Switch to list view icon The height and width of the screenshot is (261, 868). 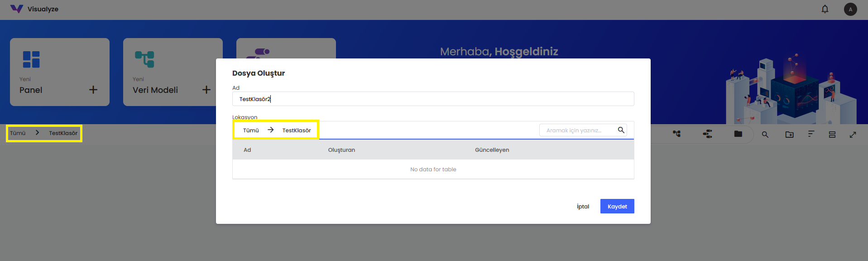(832, 135)
